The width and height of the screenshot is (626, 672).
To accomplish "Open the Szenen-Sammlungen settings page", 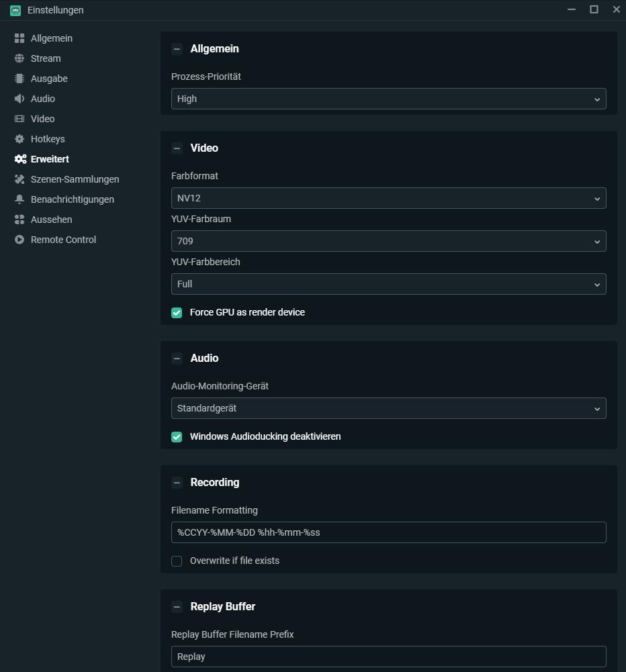I will click(x=75, y=179).
